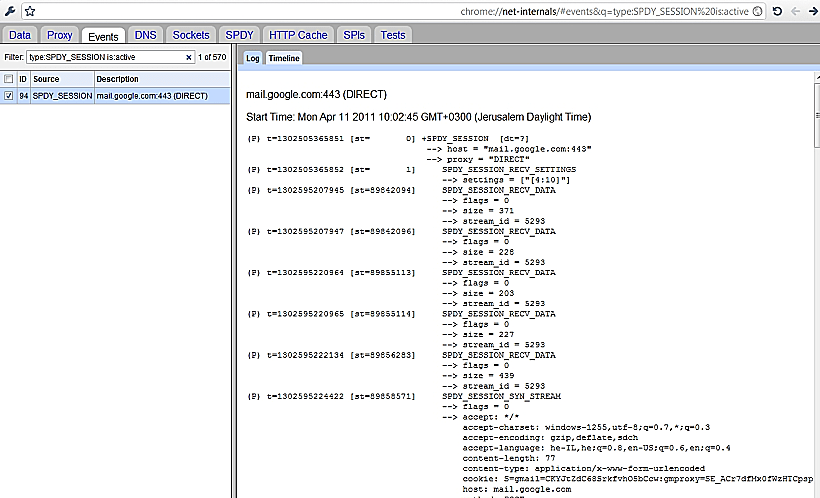The image size is (820, 498).
Task: Open the Proxy tab
Action: [x=59, y=35]
